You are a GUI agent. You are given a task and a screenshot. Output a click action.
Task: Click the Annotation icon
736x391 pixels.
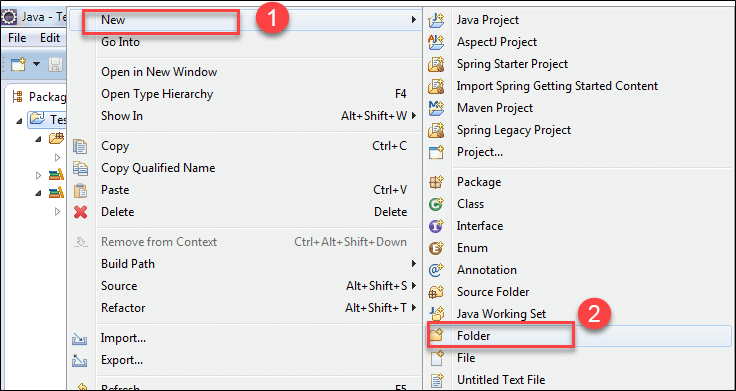[436, 270]
